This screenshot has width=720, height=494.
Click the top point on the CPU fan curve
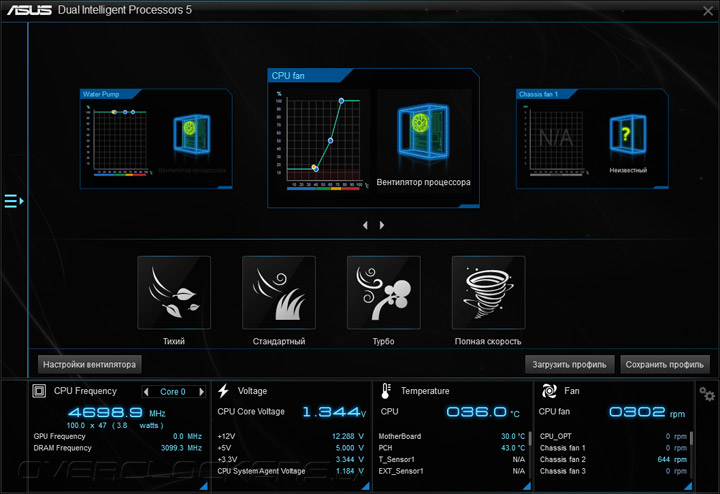click(x=341, y=101)
